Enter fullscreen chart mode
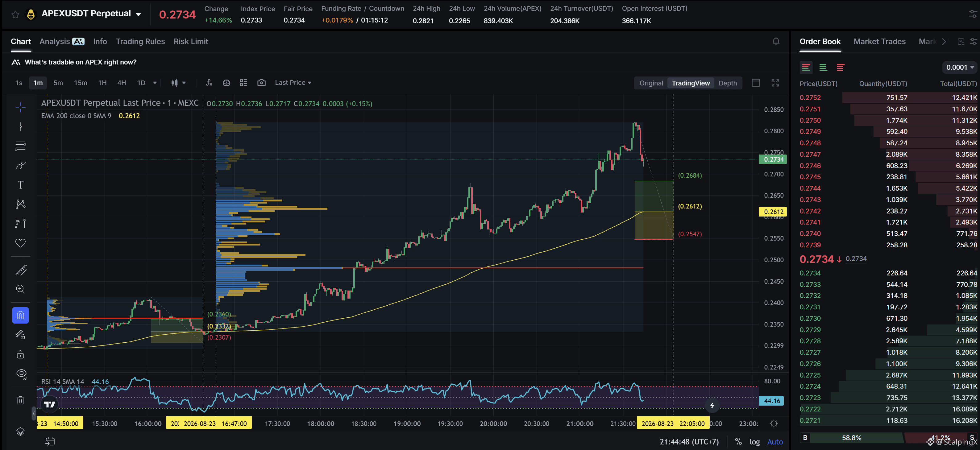Screen dimensions: 980x450 775,83
